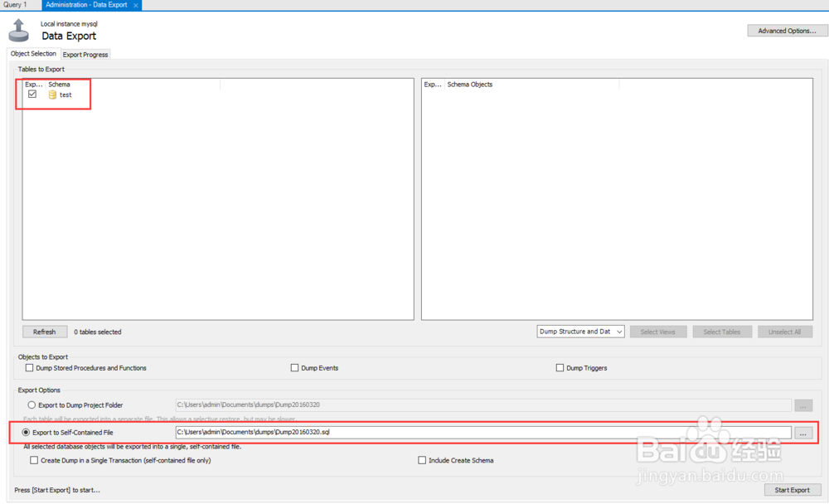Switch to Query 1 tab
This screenshot has height=504, width=829.
(x=15, y=5)
